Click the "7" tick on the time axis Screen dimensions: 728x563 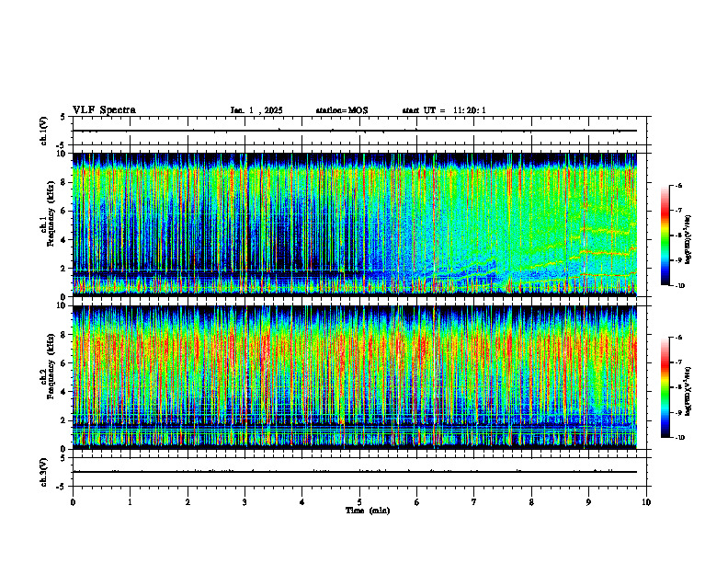[474, 502]
